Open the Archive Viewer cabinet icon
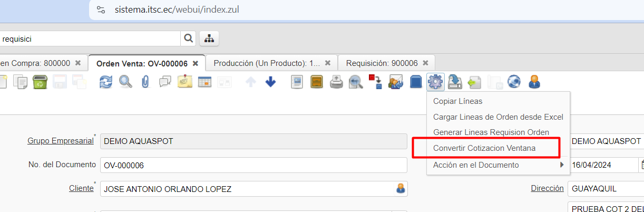 pyautogui.click(x=316, y=82)
